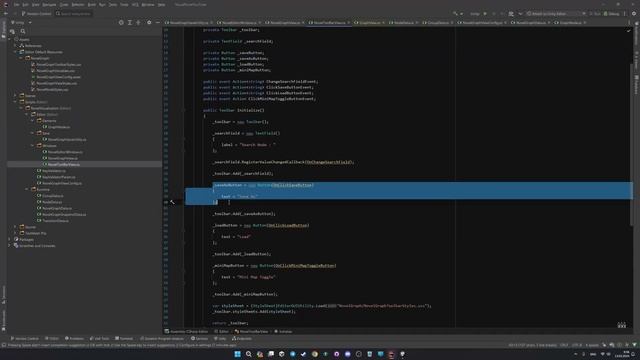
Task: Click the folder icon of Runtime
Action: pyautogui.click(x=33, y=189)
